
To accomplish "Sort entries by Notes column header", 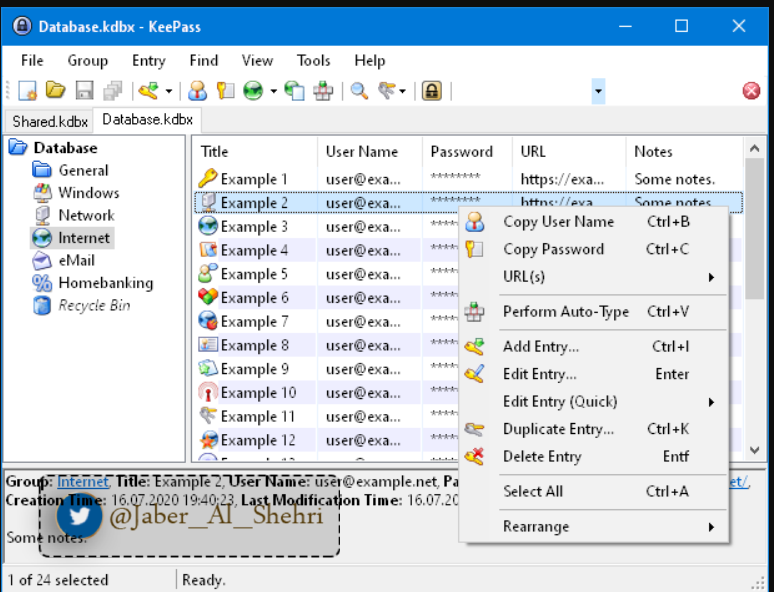I will point(684,152).
